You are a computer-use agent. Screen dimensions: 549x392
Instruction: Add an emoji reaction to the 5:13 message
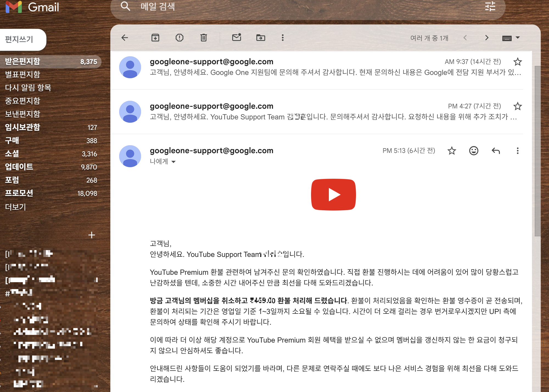474,151
